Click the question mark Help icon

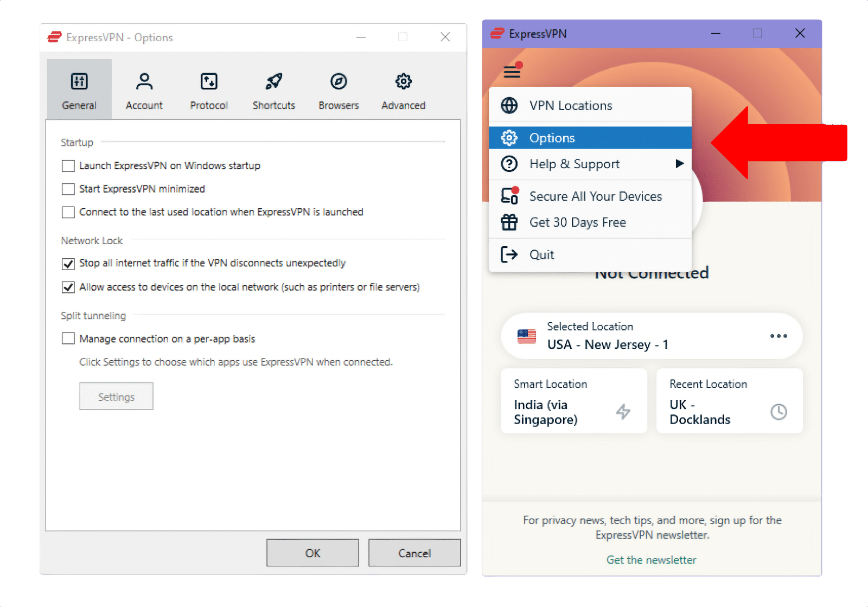pyautogui.click(x=509, y=164)
